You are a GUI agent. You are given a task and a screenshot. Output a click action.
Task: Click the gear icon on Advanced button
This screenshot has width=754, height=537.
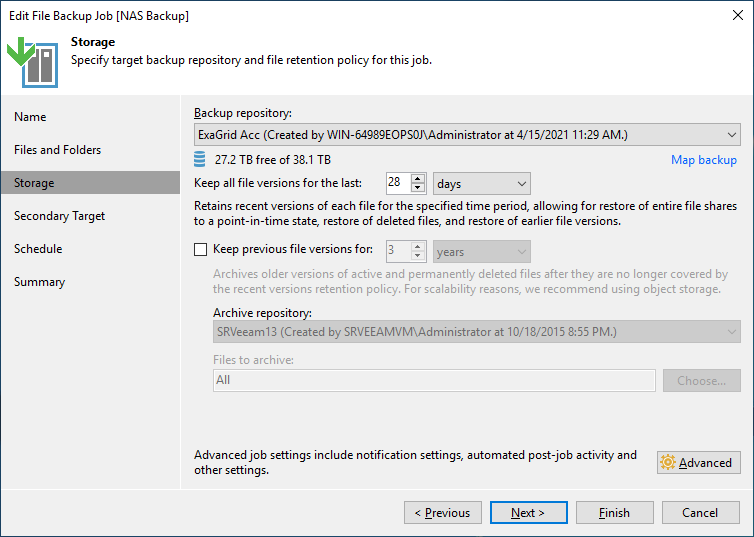(x=668, y=462)
